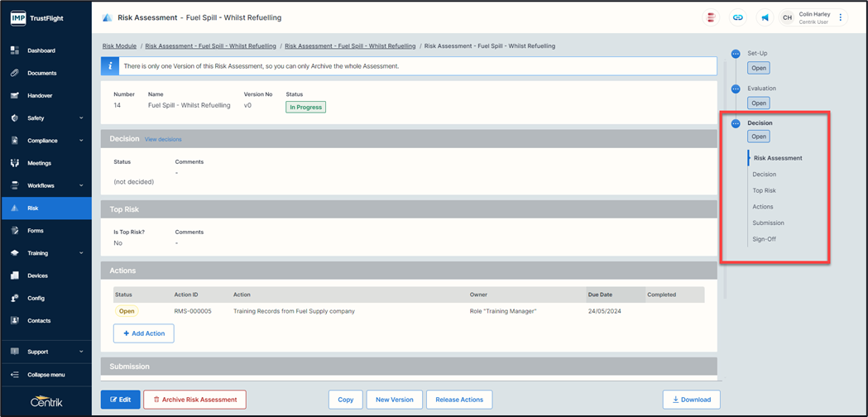Click the Add Action button

coord(144,333)
